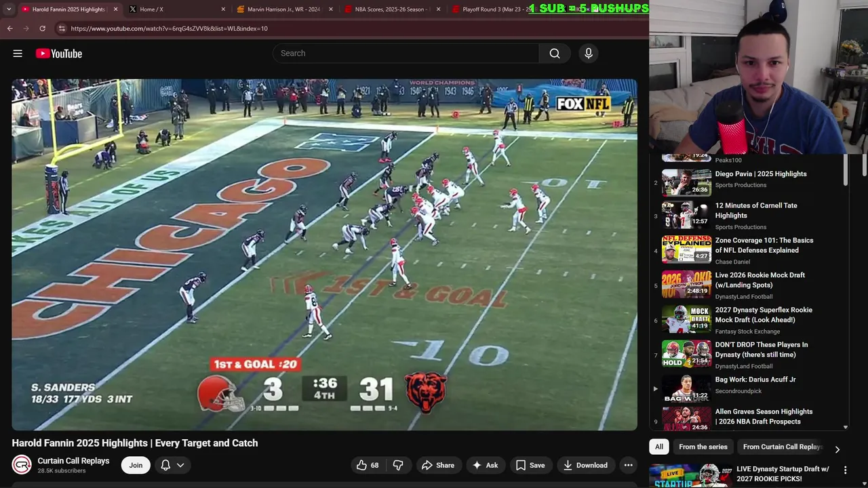Image resolution: width=868 pixels, height=488 pixels.
Task: Download the video
Action: pos(585,465)
